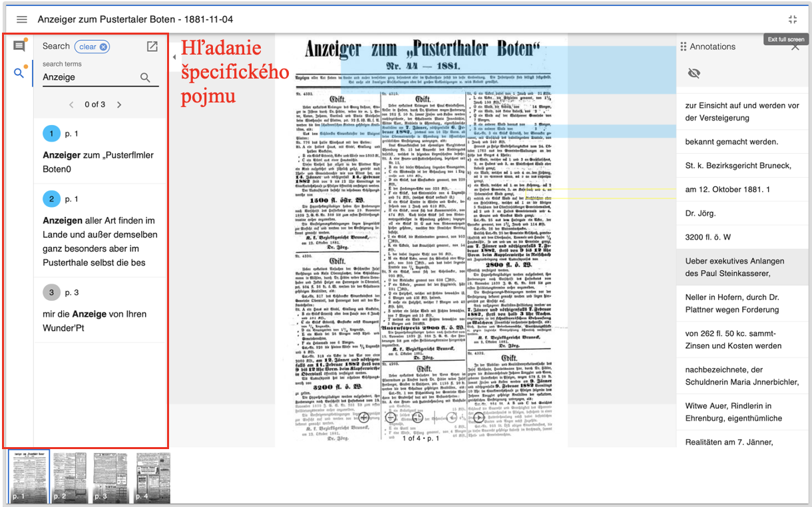The image size is (812, 507).
Task: Select search result 1 'Anzeiger zum Pusterflmler'
Action: 100,152
